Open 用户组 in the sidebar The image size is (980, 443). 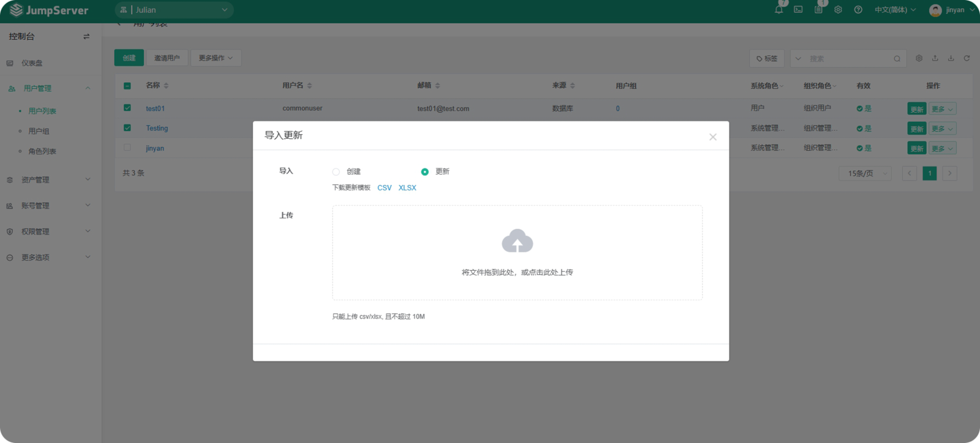(39, 131)
